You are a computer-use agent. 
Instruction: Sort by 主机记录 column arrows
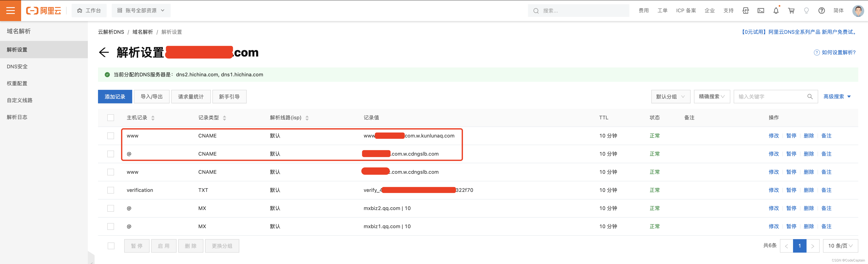click(x=153, y=118)
